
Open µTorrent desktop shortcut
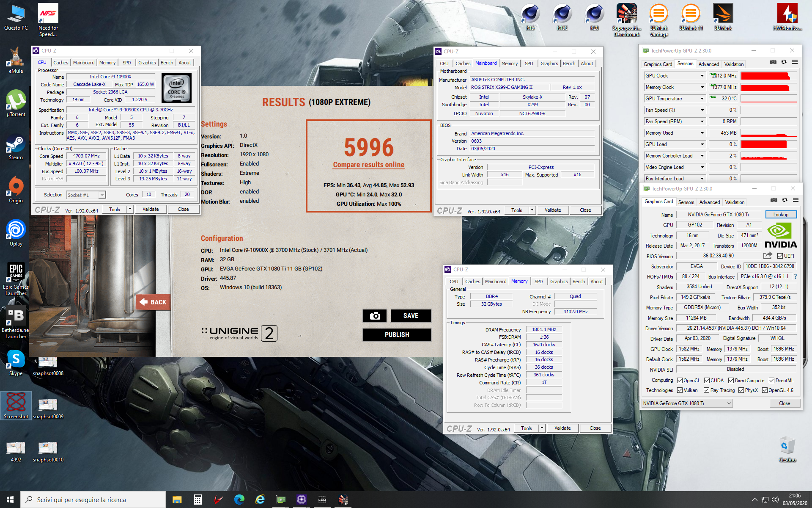(16, 103)
